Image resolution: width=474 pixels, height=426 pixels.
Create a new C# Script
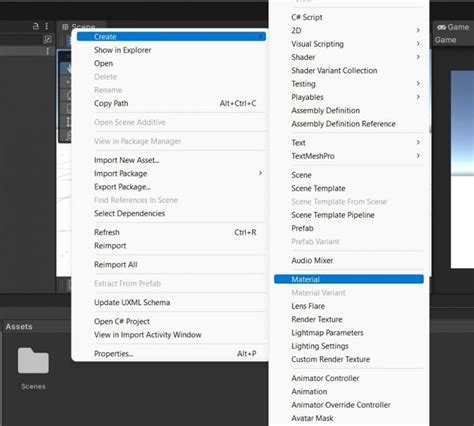pos(349,17)
